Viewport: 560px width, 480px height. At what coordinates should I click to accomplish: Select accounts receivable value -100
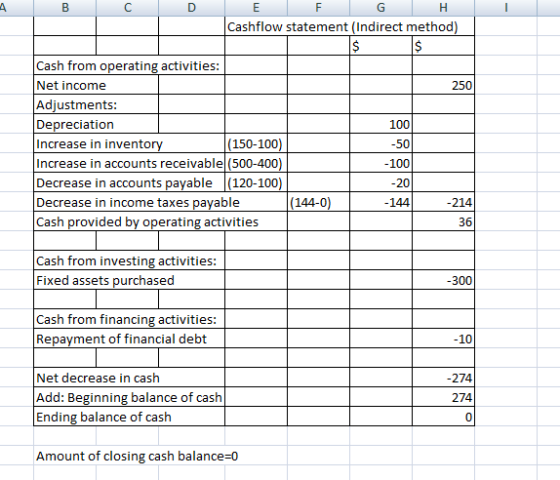381,163
